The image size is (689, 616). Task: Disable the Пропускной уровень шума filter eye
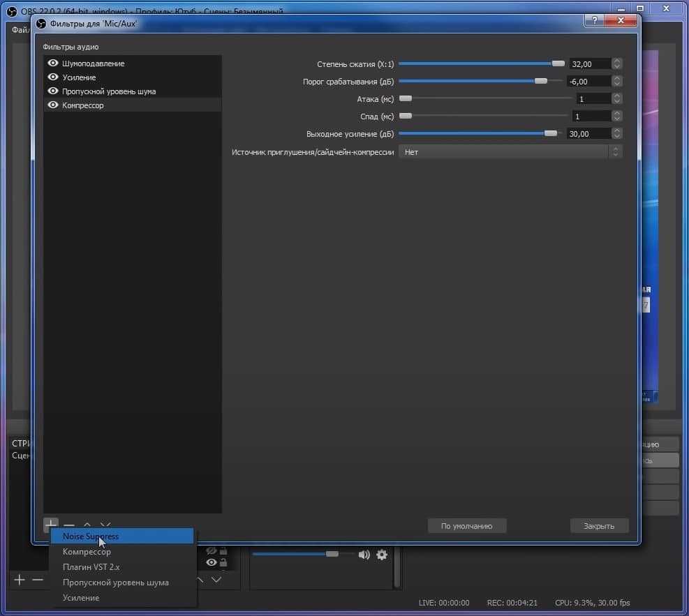point(52,91)
